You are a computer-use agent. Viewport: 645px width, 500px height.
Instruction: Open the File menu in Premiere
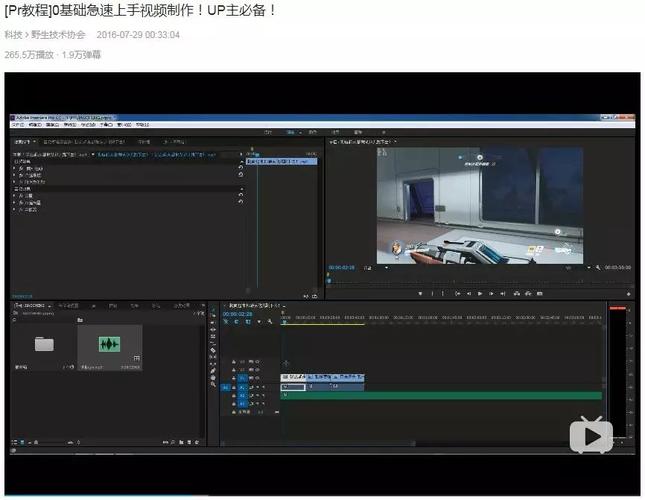coord(18,124)
